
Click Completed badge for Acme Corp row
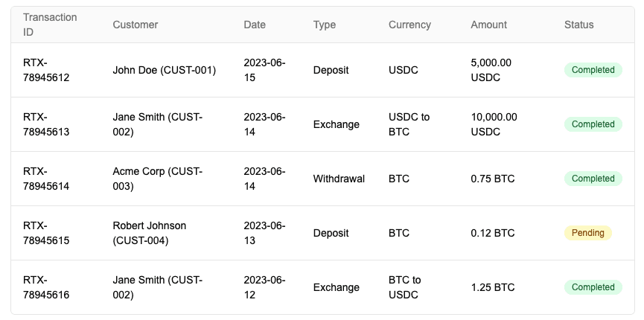point(593,179)
